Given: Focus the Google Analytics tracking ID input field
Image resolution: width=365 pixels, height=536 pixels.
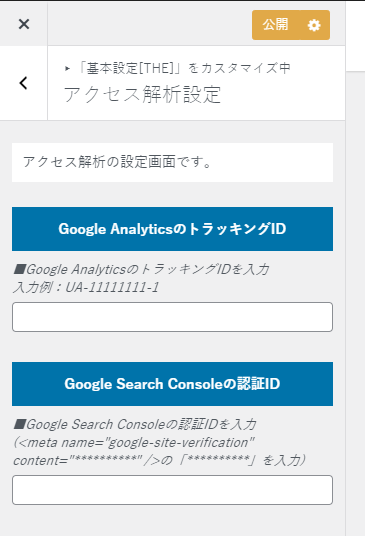Looking at the screenshot, I should [172, 317].
